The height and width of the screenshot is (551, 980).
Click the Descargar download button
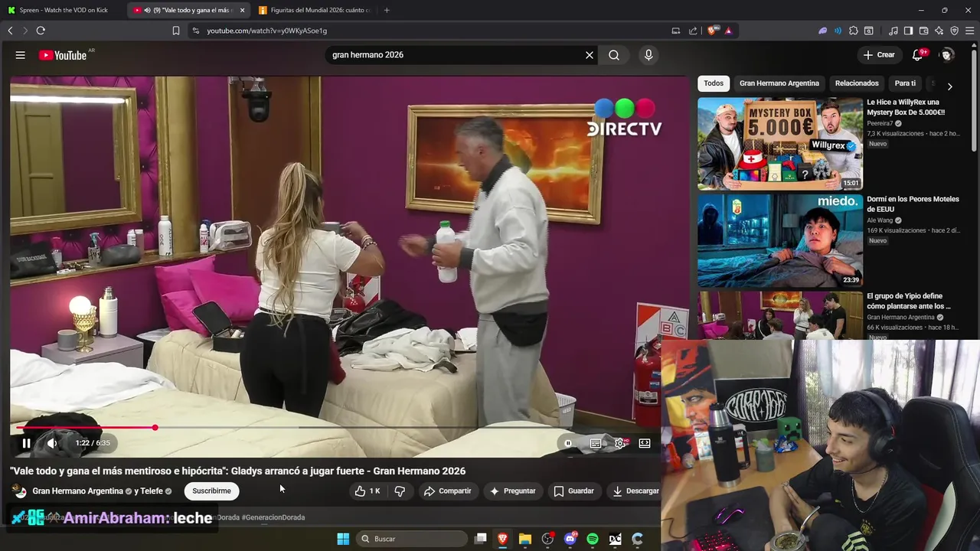[635, 491]
